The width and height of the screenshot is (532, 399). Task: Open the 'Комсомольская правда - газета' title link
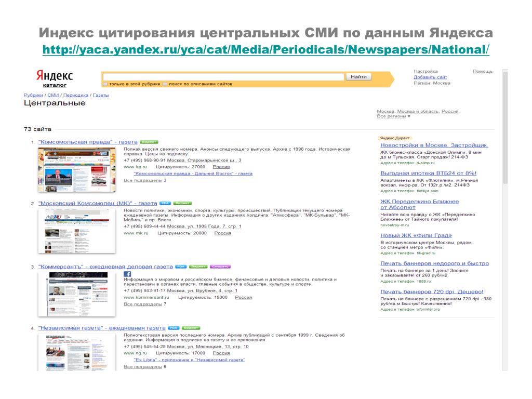88,142
